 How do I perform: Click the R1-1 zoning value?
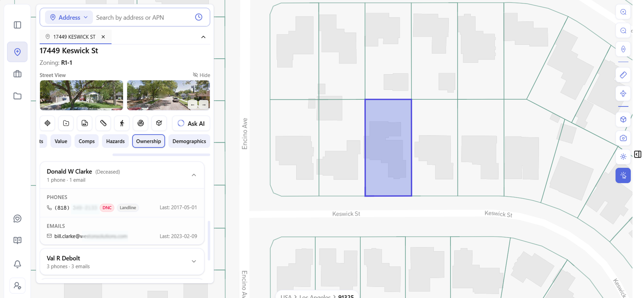(66, 63)
